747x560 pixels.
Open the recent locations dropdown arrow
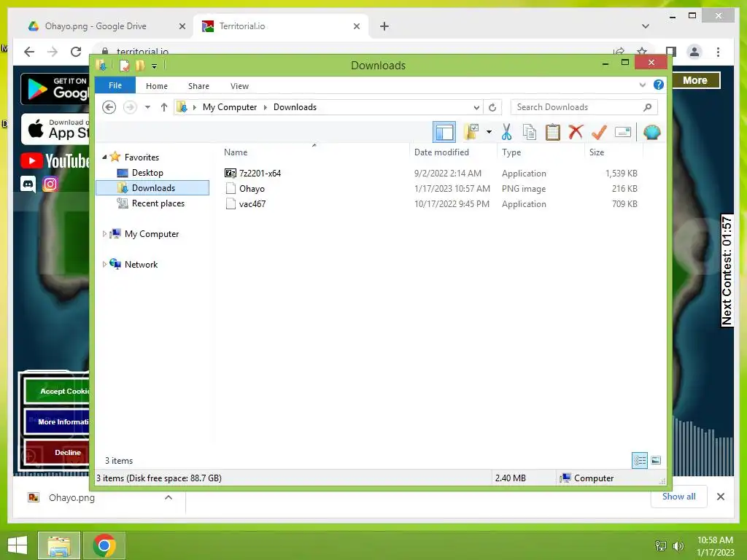147,107
